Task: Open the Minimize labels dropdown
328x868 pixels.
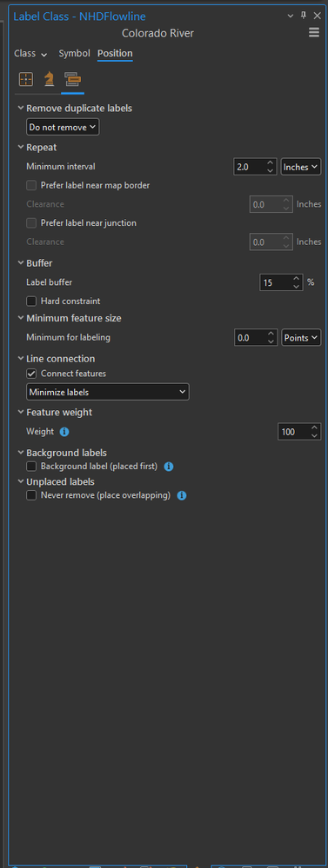Action: click(x=108, y=392)
